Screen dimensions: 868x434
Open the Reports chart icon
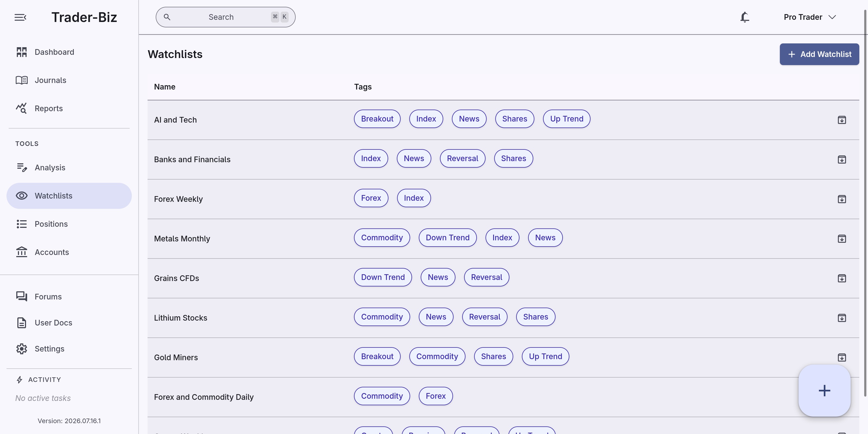point(22,108)
